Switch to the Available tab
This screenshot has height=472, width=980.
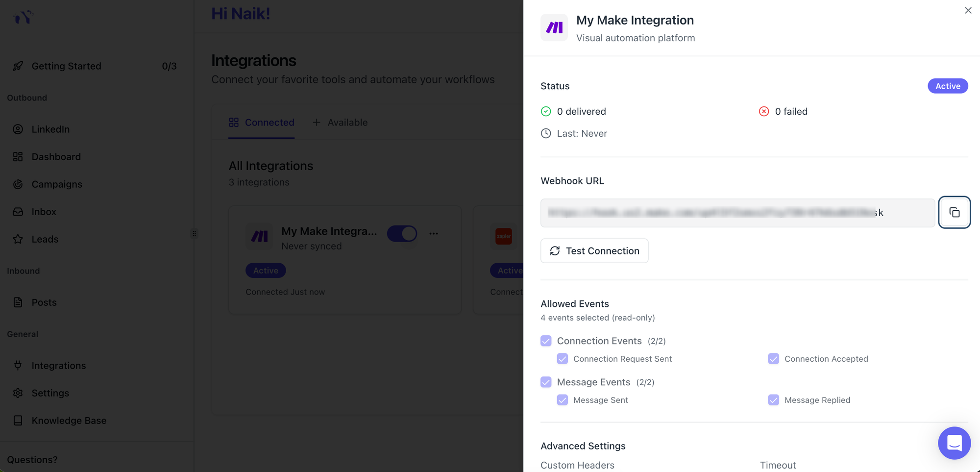(x=341, y=123)
